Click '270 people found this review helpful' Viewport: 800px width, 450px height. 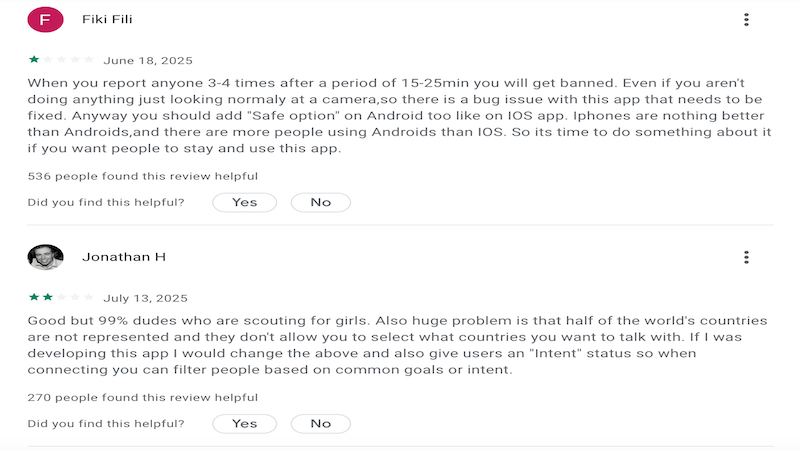pyautogui.click(x=143, y=398)
